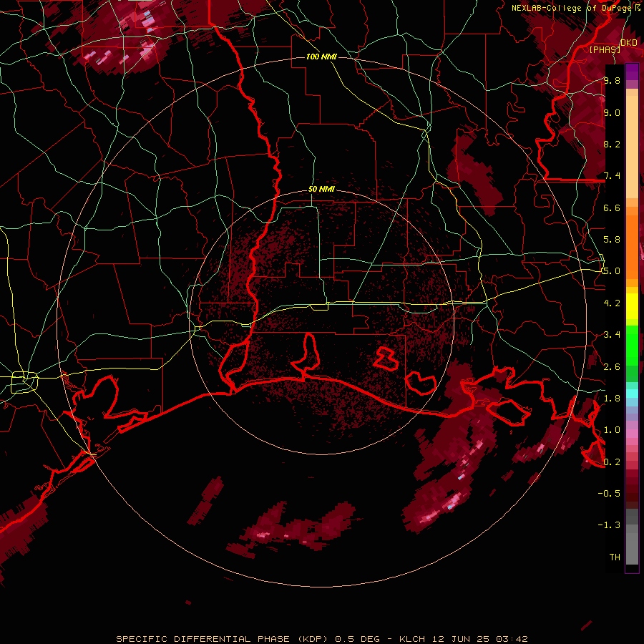This screenshot has width=644, height=644.
Task: Click the 9.0 value on the color scale
Action: point(612,112)
